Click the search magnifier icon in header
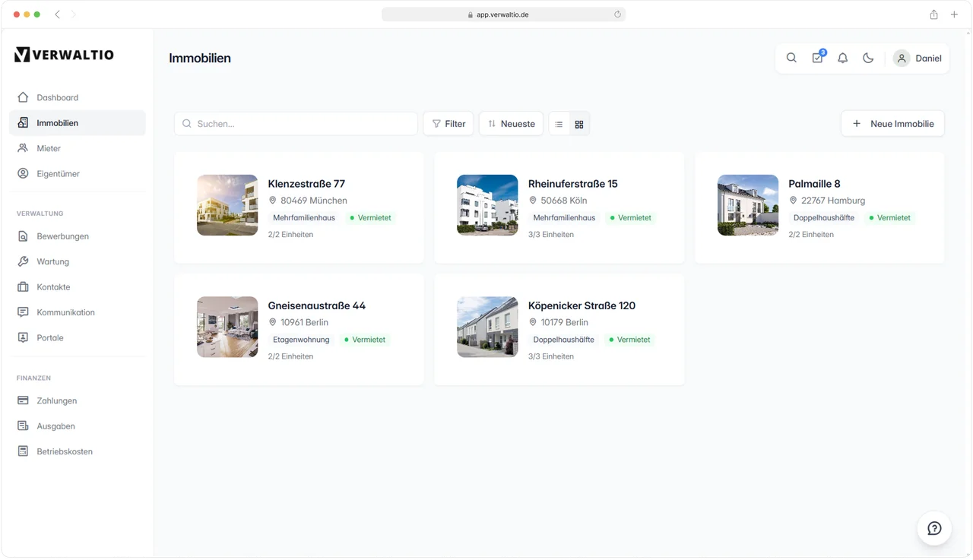 [x=791, y=58]
